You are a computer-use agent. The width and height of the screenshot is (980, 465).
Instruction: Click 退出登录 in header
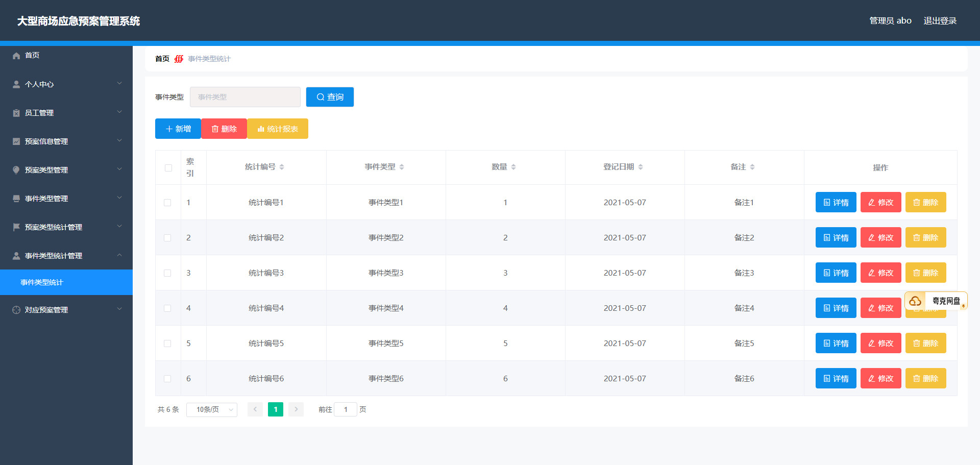940,21
